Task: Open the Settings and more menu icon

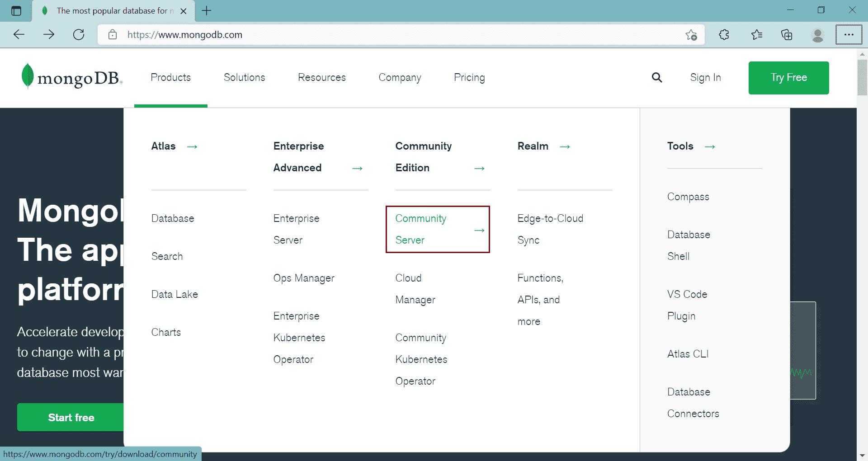Action: (849, 34)
